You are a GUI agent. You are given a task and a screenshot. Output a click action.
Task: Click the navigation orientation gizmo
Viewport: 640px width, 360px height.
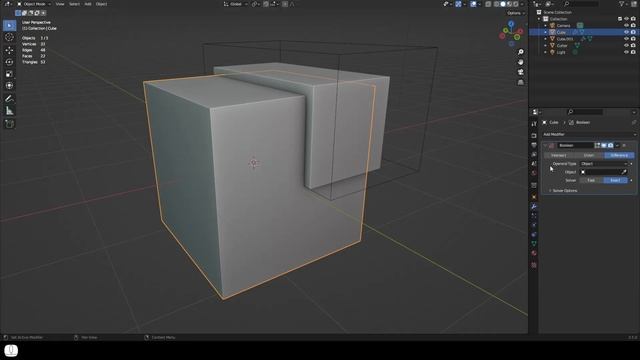click(511, 33)
